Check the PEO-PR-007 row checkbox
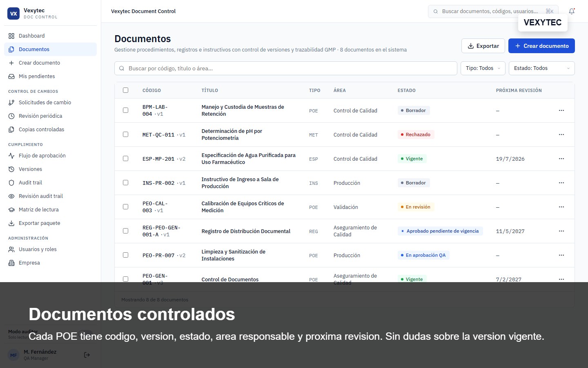The height and width of the screenshot is (368, 588). click(x=125, y=255)
